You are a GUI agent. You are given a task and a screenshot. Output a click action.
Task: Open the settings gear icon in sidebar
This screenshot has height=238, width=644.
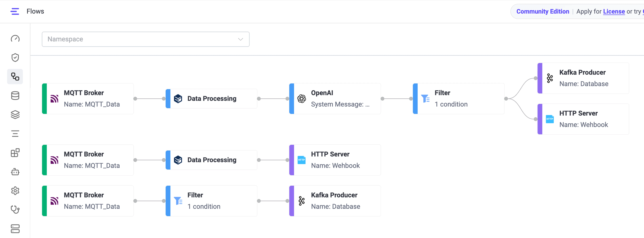click(15, 191)
